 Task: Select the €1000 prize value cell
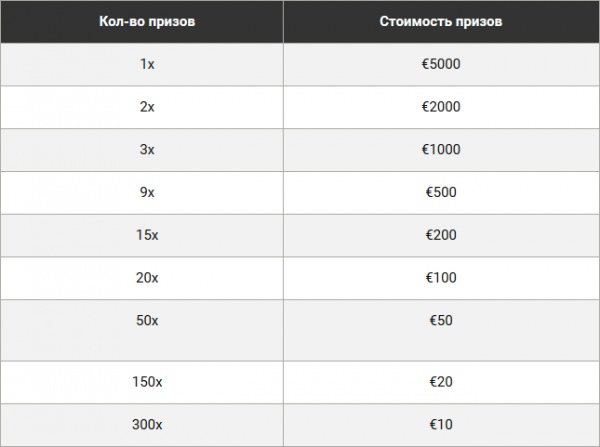tap(441, 150)
